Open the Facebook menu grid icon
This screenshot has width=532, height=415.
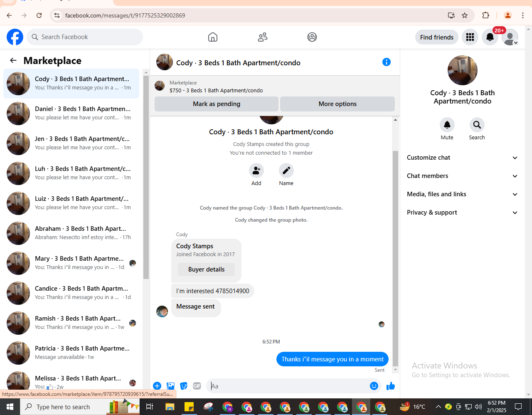tap(470, 37)
